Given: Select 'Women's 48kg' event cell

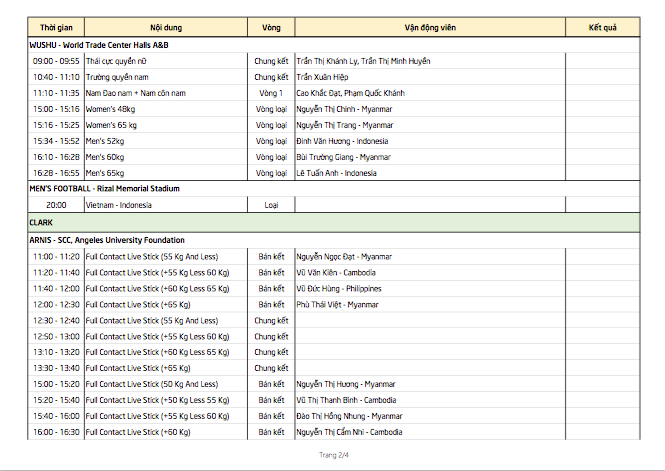Looking at the screenshot, I should point(110,109).
